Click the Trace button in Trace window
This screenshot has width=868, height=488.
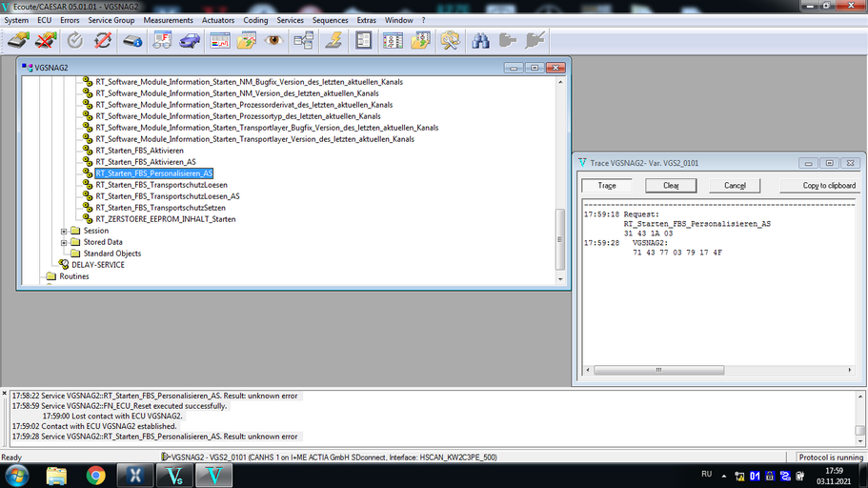point(607,186)
